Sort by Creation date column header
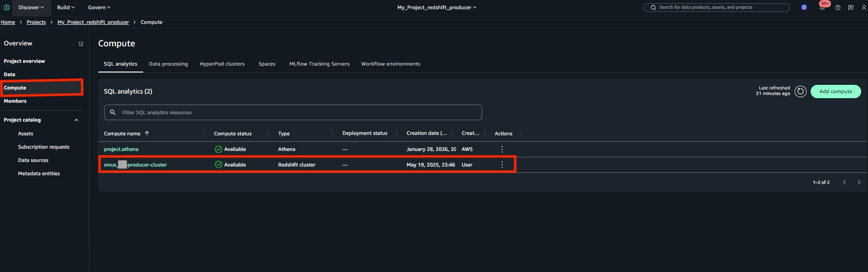The width and height of the screenshot is (868, 272). (x=427, y=133)
